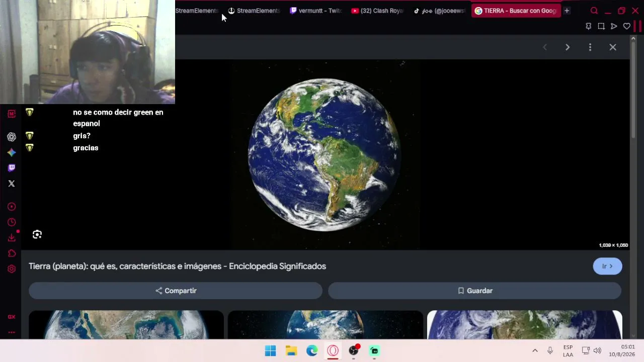The width and height of the screenshot is (644, 362).
Task: Open image preview more options menu
Action: (590, 47)
